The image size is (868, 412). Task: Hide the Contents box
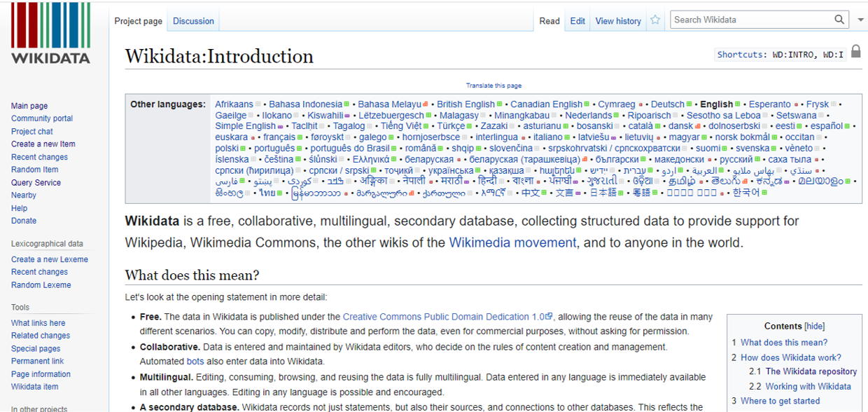[x=813, y=326]
